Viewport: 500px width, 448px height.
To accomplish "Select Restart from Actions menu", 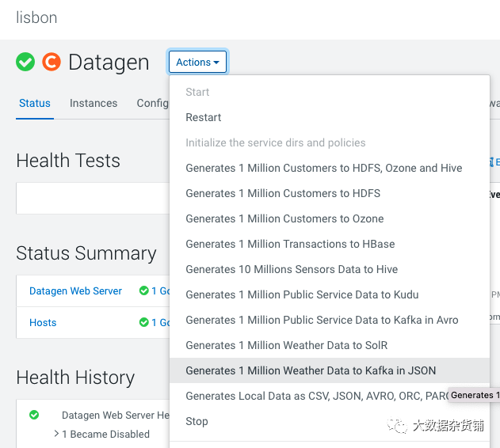I will (x=330, y=117).
